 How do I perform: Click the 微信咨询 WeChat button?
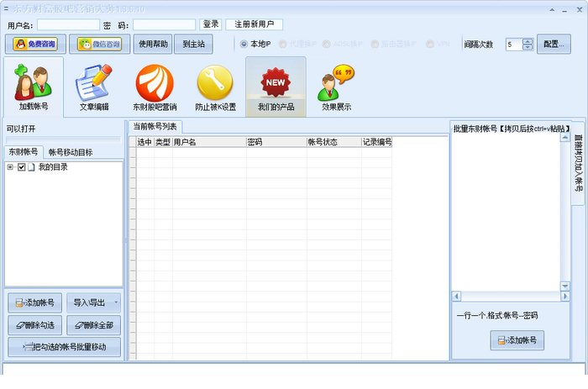pyautogui.click(x=100, y=44)
